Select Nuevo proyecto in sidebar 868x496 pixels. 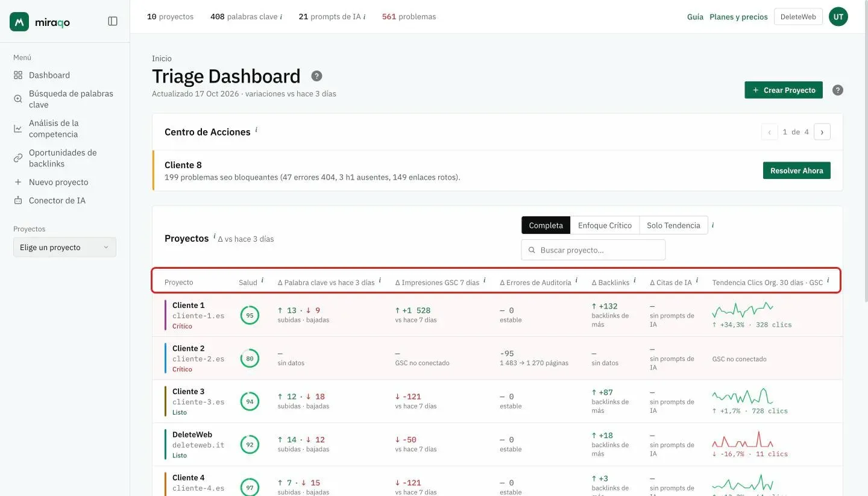click(x=58, y=182)
